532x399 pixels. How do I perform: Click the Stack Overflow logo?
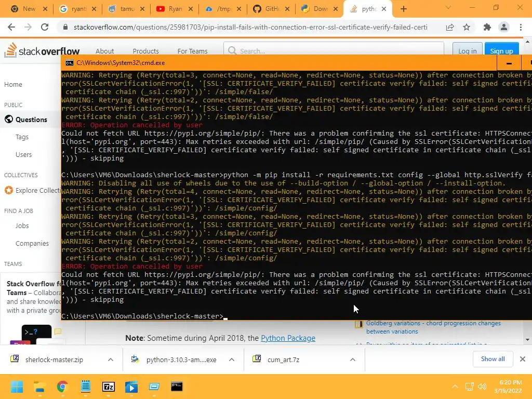tap(42, 50)
